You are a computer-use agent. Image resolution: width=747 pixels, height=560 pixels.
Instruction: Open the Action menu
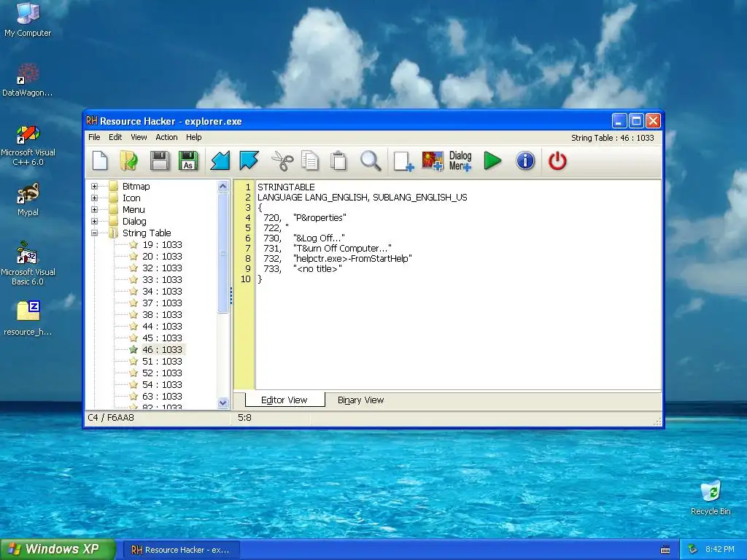pyautogui.click(x=166, y=137)
